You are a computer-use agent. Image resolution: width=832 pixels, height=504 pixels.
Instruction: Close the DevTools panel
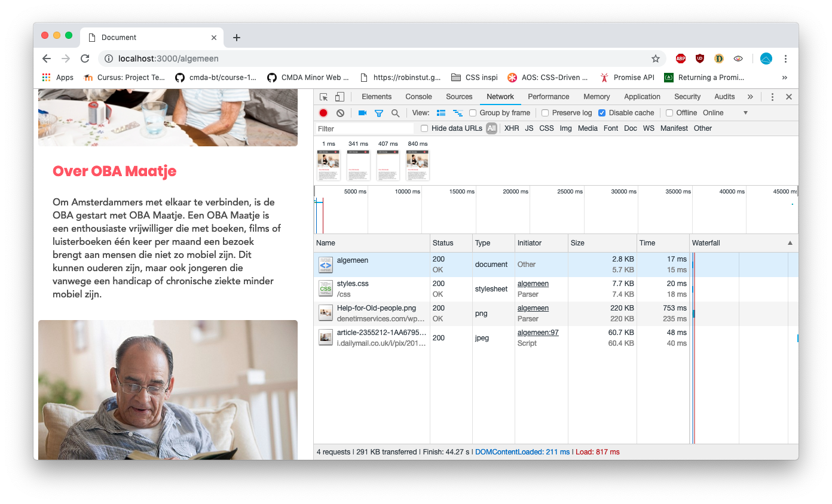789,97
